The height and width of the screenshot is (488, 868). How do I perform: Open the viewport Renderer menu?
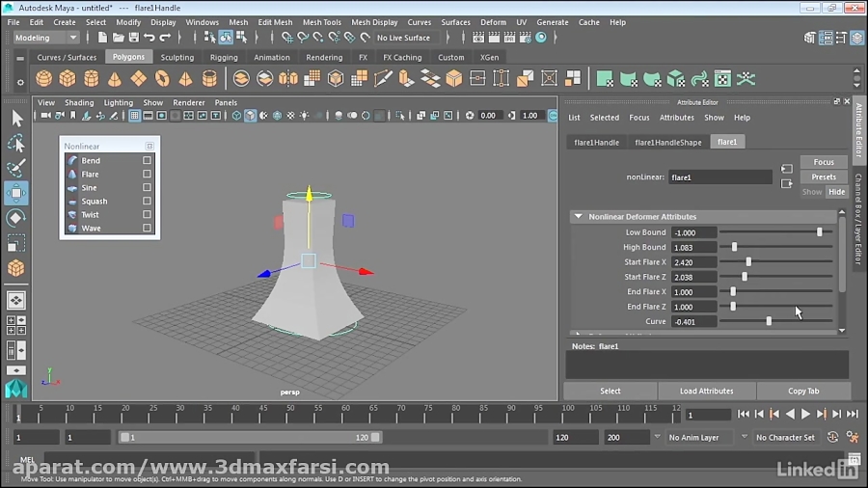(189, 103)
